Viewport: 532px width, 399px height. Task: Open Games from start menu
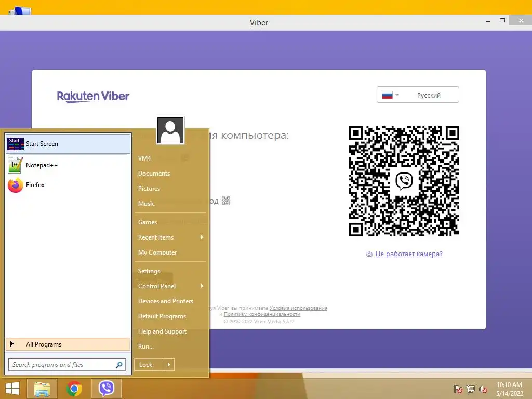click(147, 222)
